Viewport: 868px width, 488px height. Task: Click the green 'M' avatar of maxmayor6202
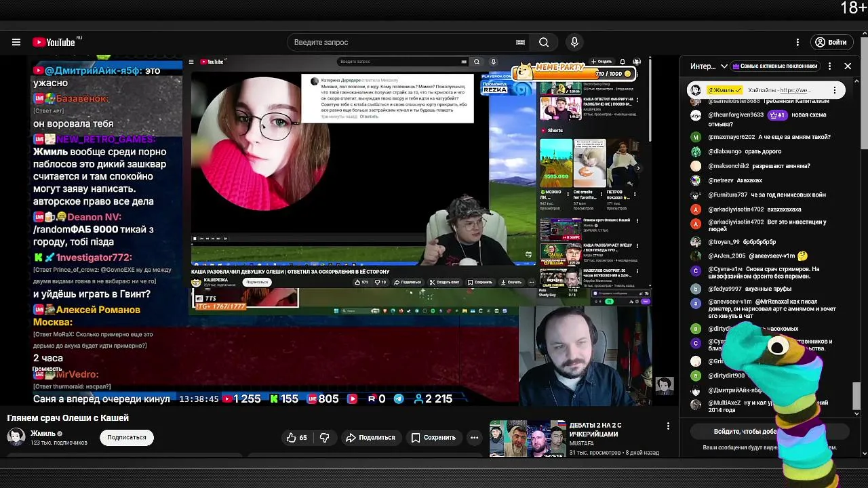(696, 137)
